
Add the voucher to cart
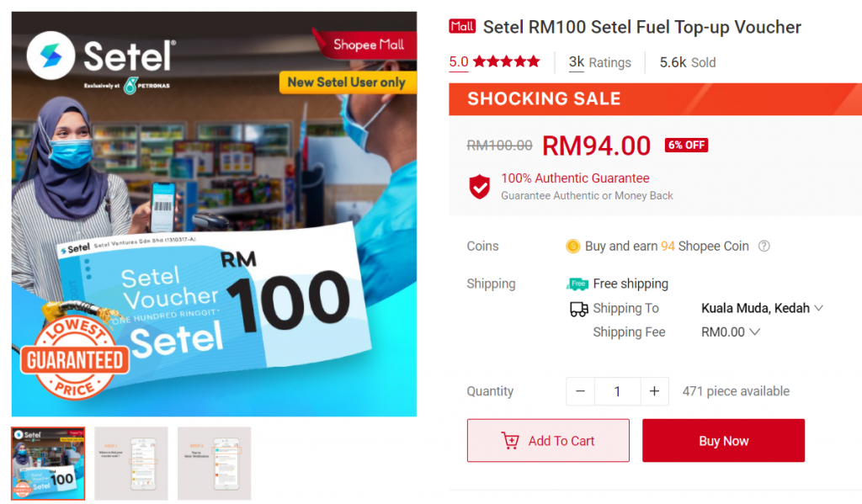click(548, 441)
